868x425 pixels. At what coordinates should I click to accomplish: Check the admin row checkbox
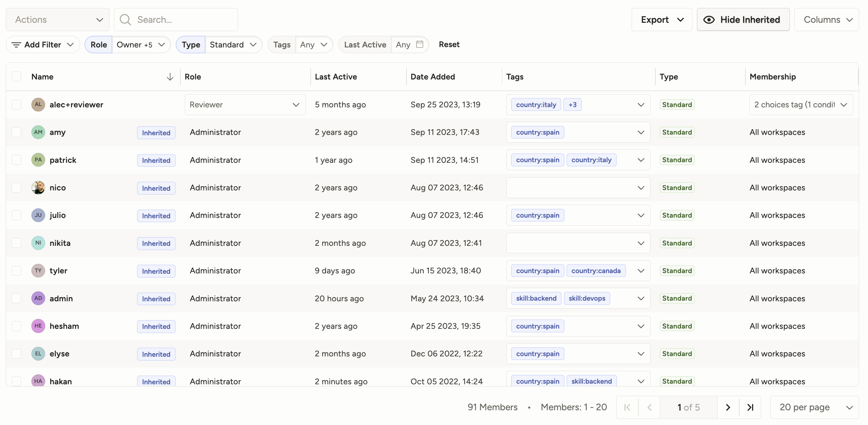coord(16,298)
